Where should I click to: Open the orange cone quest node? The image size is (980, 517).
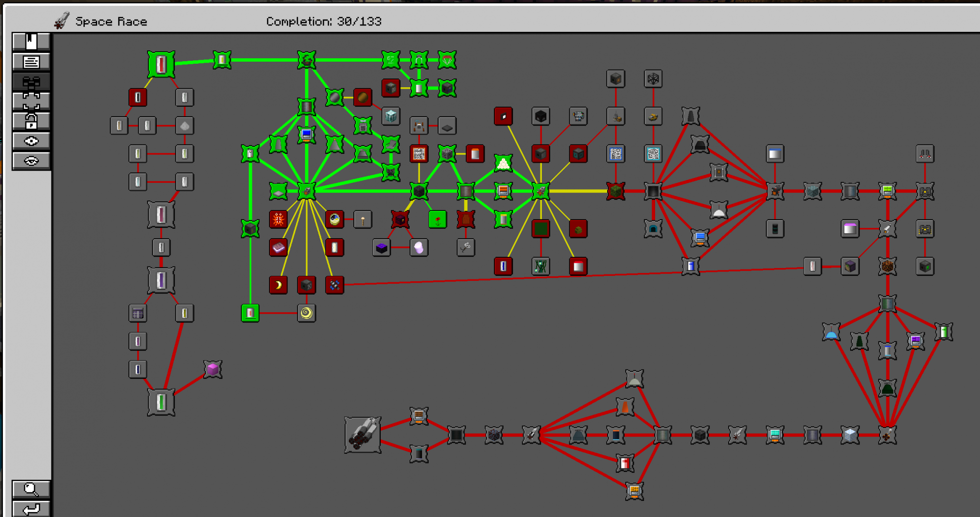[x=625, y=407]
